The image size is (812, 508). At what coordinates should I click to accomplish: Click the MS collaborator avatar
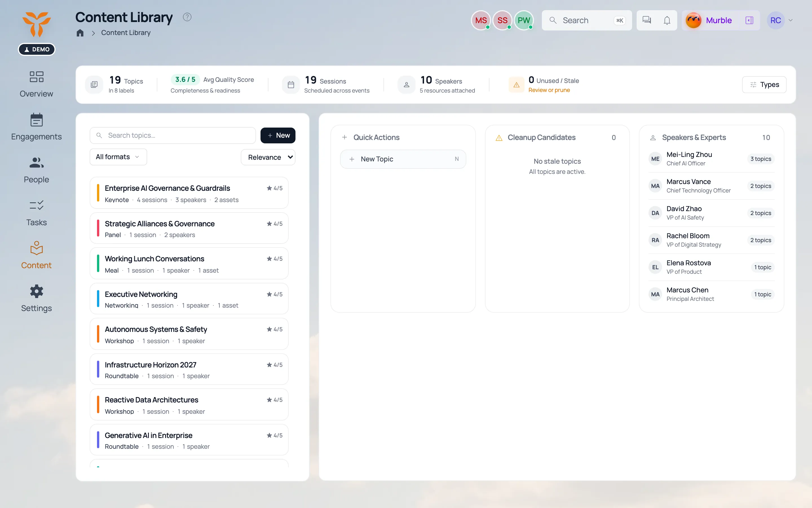tap(481, 20)
